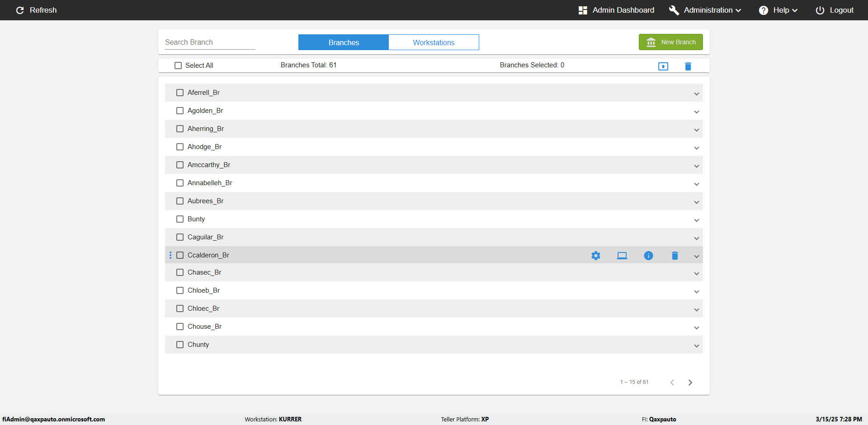
Task: Click the Logout power icon
Action: [x=820, y=10]
